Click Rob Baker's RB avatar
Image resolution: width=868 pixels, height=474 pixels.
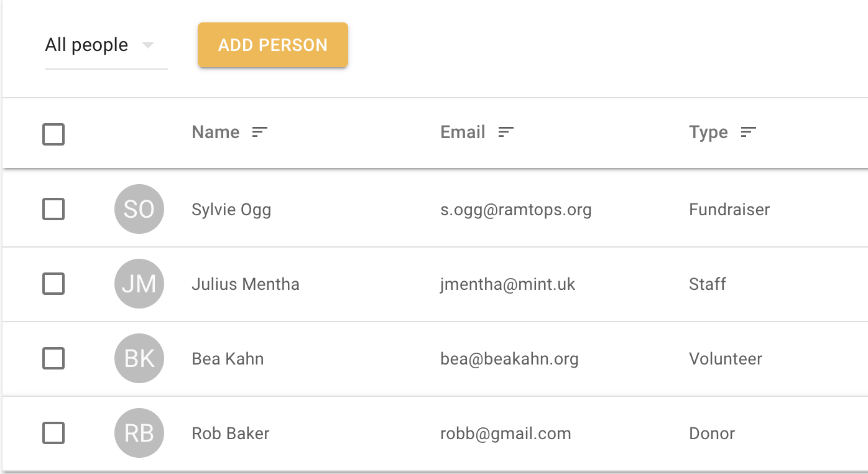pyautogui.click(x=139, y=433)
